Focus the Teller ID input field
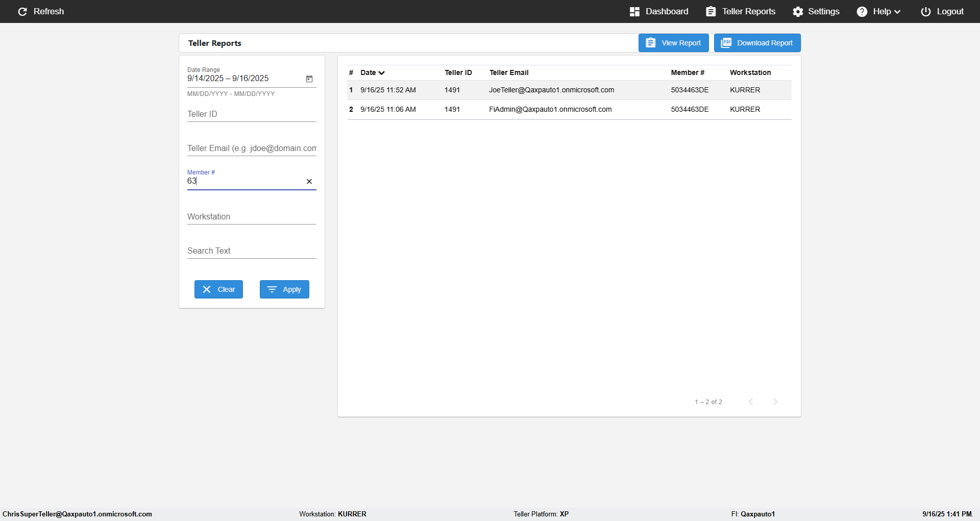This screenshot has width=980, height=521. coord(252,114)
